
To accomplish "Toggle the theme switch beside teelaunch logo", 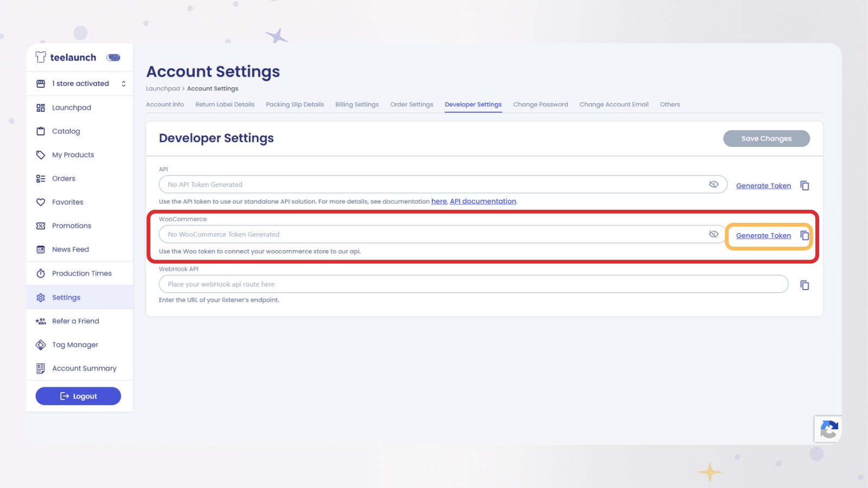I will tap(113, 57).
